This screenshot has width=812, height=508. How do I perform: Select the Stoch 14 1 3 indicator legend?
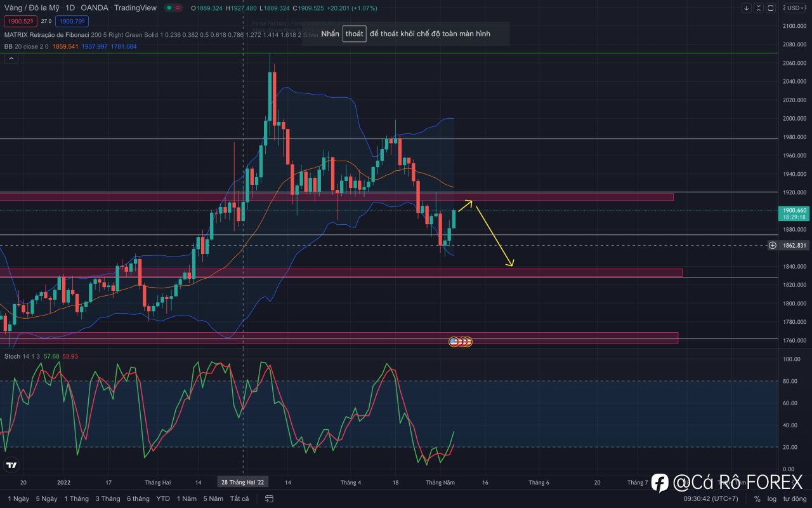pyautogui.click(x=41, y=356)
